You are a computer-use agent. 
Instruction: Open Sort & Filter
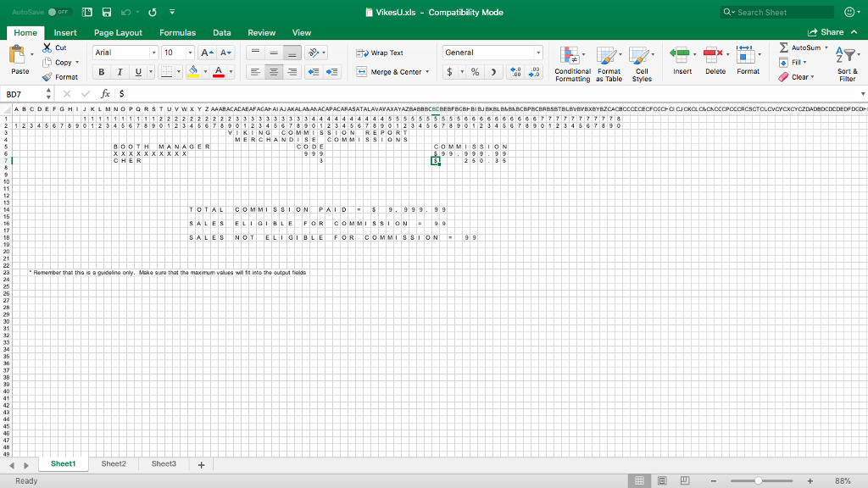(847, 64)
